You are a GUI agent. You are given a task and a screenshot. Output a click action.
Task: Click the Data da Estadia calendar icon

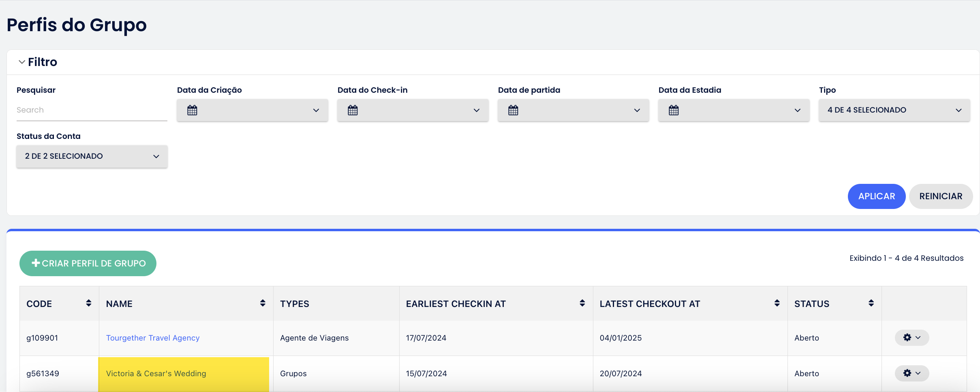point(674,110)
